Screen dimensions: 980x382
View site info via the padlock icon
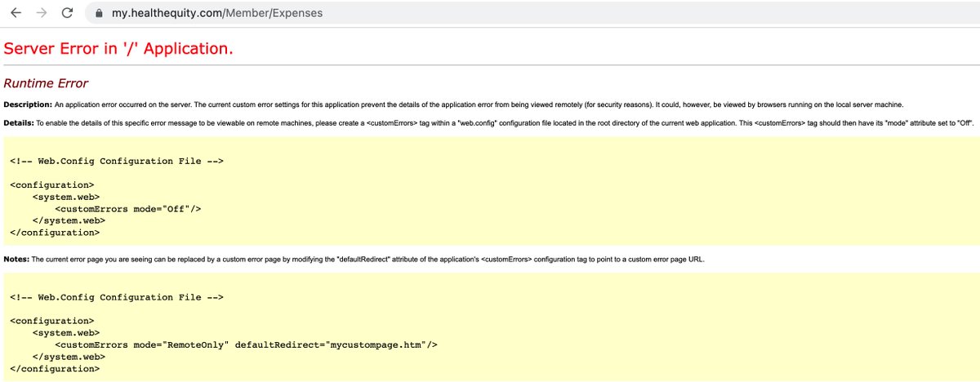(99, 13)
